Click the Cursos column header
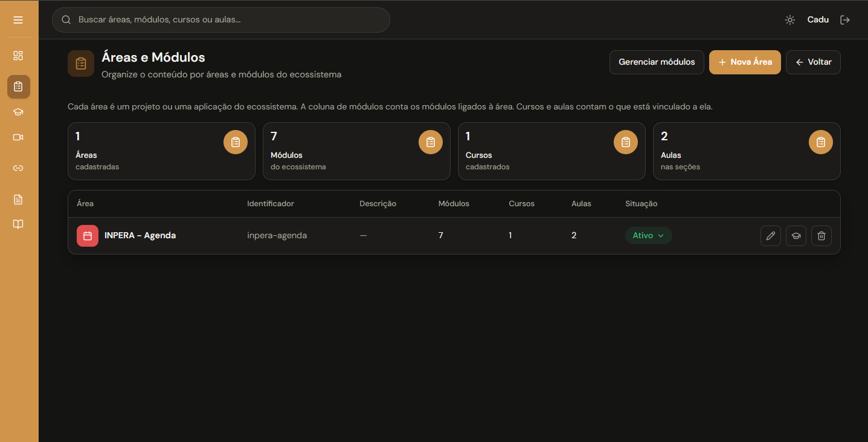This screenshot has width=868, height=442. tap(522, 204)
